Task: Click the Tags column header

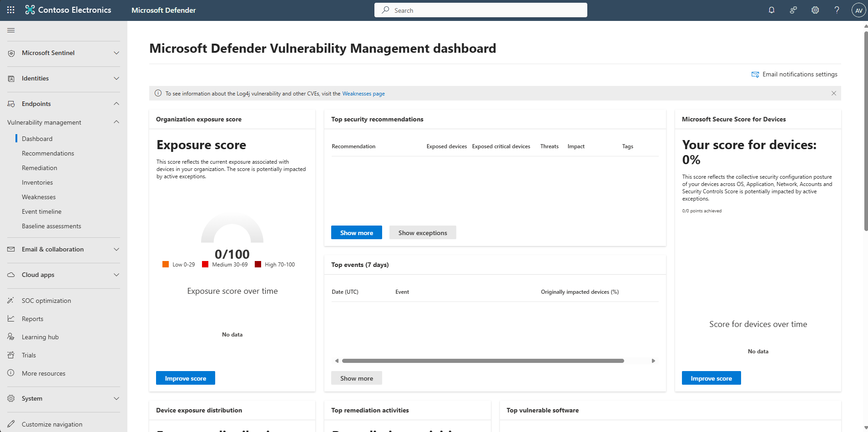Action: click(627, 146)
